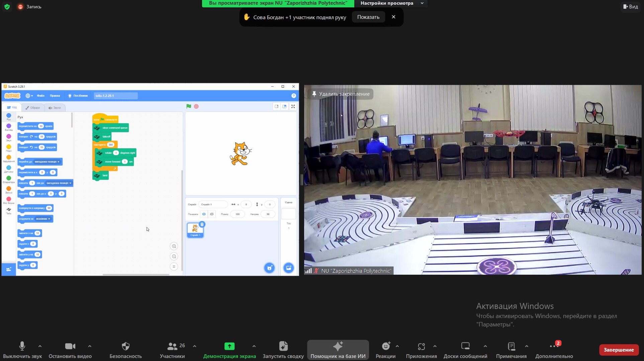Select the Sprite 1 cat thumbnail
Viewport: 644px width, 361px height.
pyautogui.click(x=195, y=230)
